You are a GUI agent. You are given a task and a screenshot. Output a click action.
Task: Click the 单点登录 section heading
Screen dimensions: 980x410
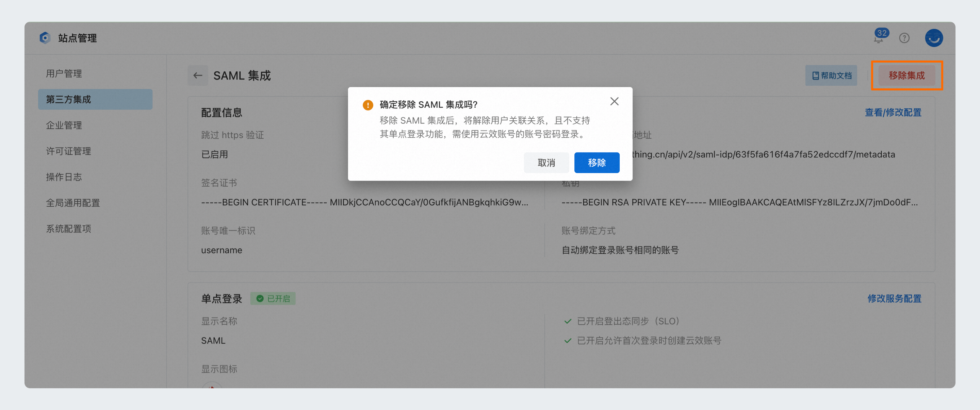click(x=222, y=299)
